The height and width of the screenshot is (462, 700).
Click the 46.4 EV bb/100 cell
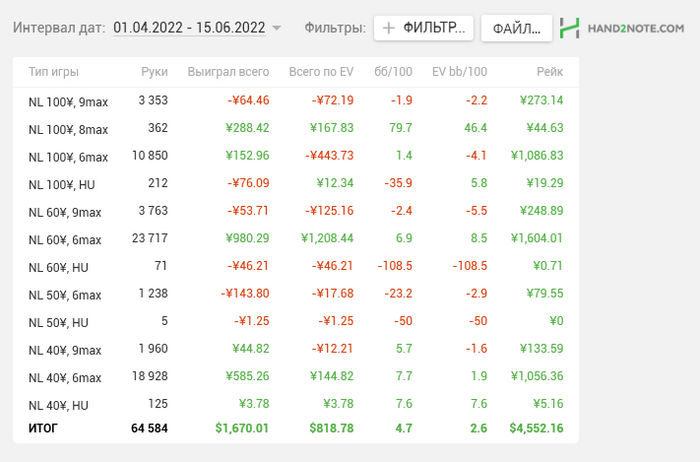pyautogui.click(x=475, y=128)
